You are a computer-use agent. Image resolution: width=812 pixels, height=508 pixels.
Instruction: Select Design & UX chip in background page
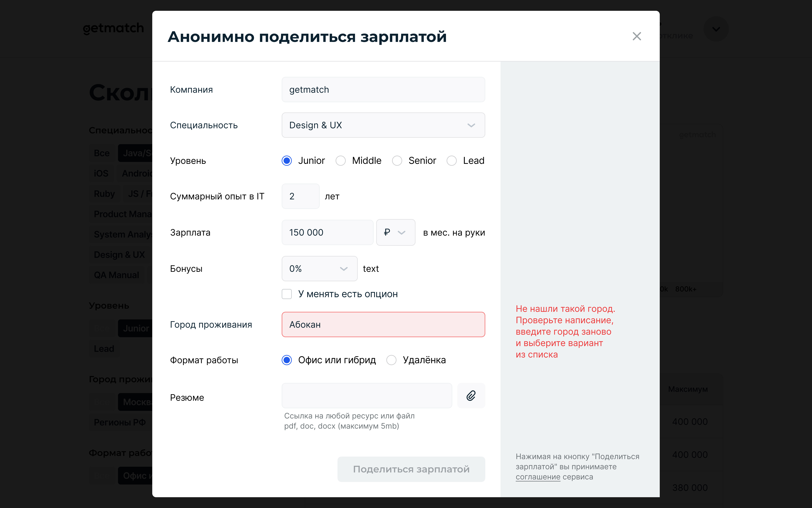tap(119, 255)
